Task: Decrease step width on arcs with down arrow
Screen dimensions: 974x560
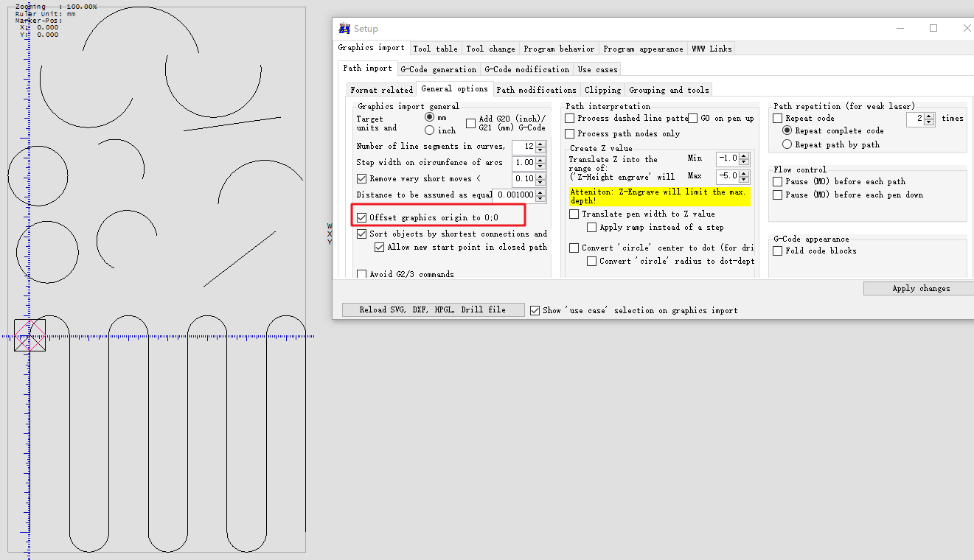Action: 541,166
